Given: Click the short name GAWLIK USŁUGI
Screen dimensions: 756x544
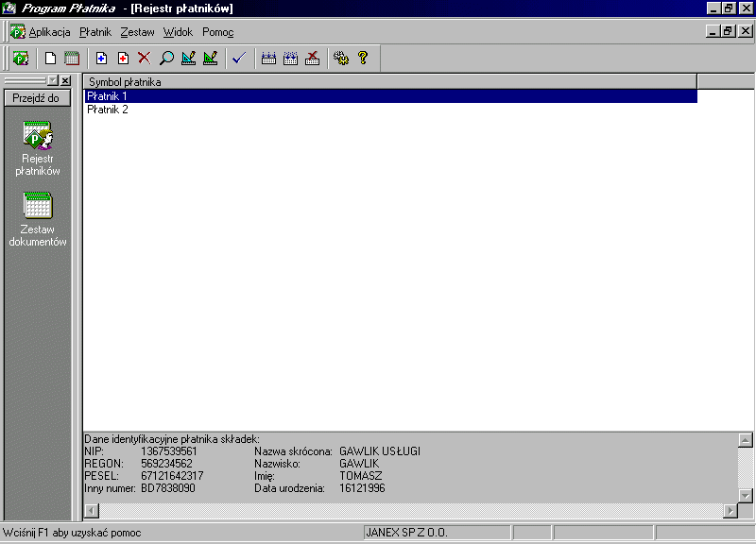Looking at the screenshot, I should point(380,451).
